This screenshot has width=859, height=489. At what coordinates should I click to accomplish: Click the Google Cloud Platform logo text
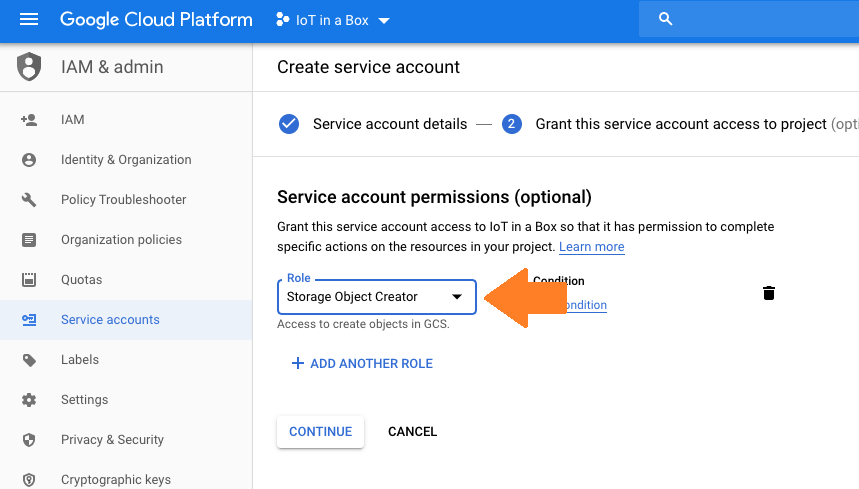click(156, 20)
